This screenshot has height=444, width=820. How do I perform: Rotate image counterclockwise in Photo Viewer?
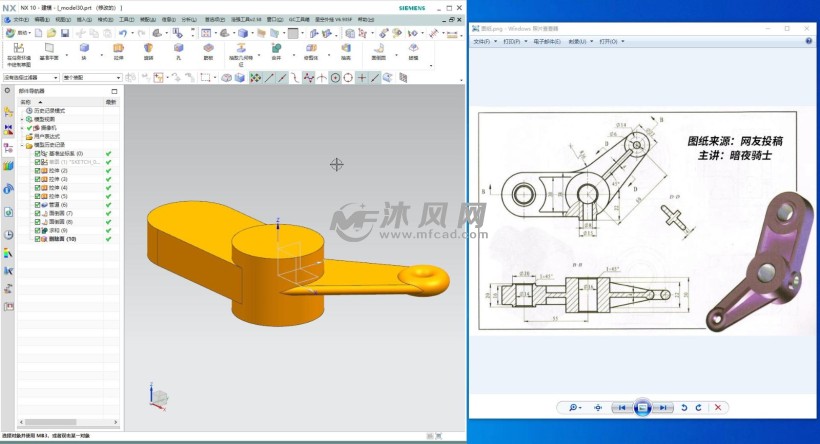click(x=684, y=407)
